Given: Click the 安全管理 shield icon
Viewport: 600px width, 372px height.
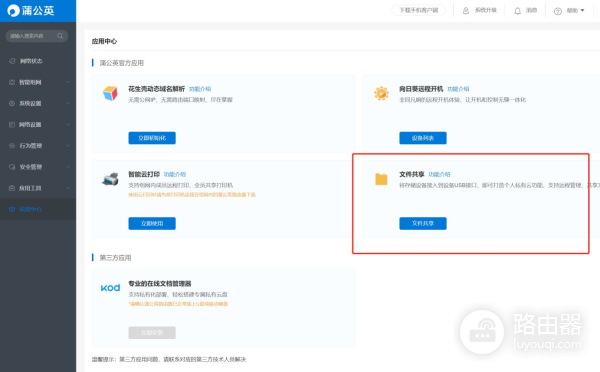Looking at the screenshot, I should coord(12,167).
